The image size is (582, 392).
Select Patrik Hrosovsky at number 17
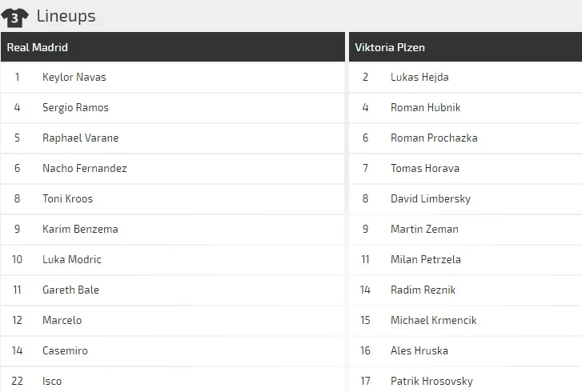click(x=431, y=382)
